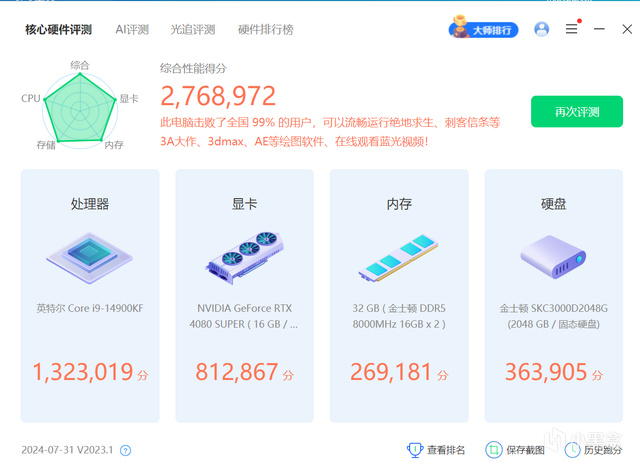Screen dimensions: 640x464
Task: Click the total score 2,768,972
Action: 218,96
